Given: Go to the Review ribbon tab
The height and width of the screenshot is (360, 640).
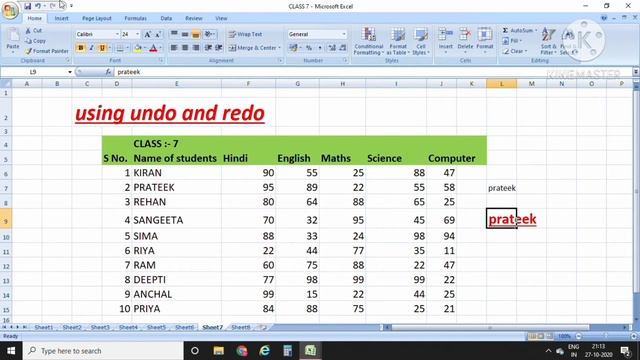Looking at the screenshot, I should tap(193, 18).
